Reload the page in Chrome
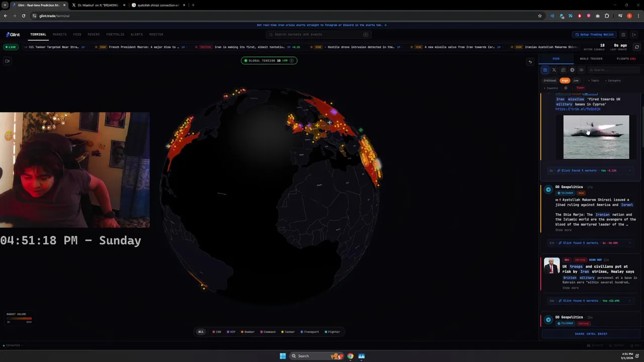The height and width of the screenshot is (362, 644). click(23, 16)
